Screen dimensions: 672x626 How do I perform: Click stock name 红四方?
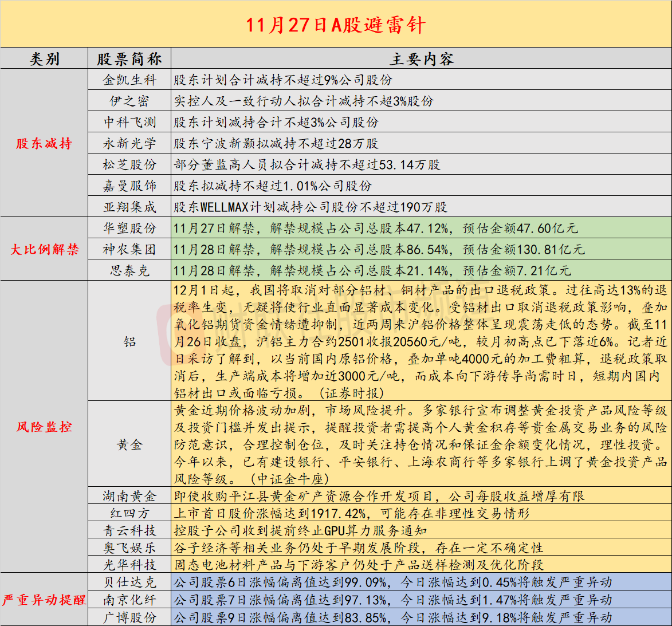129,513
